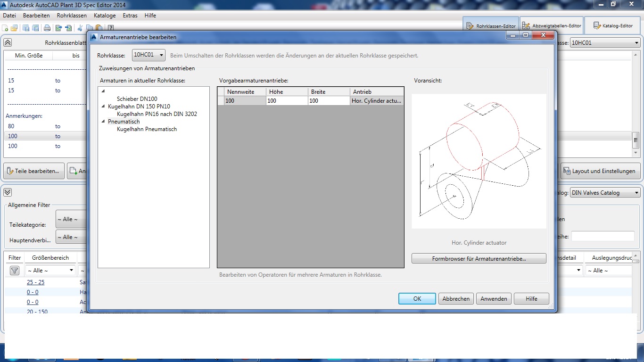Click the search input field in catalog panel
Image resolution: width=644 pixels, height=362 pixels.
[x=603, y=236]
